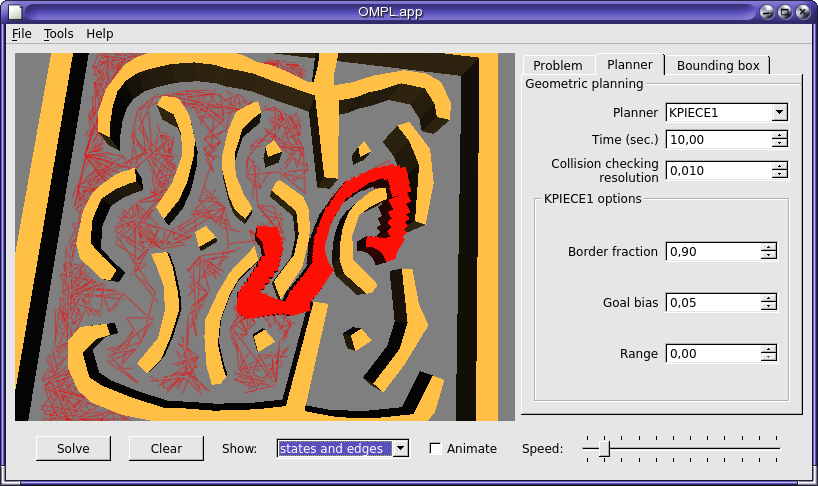
Task: Open the Show dropdown (states and edges)
Action: click(343, 448)
